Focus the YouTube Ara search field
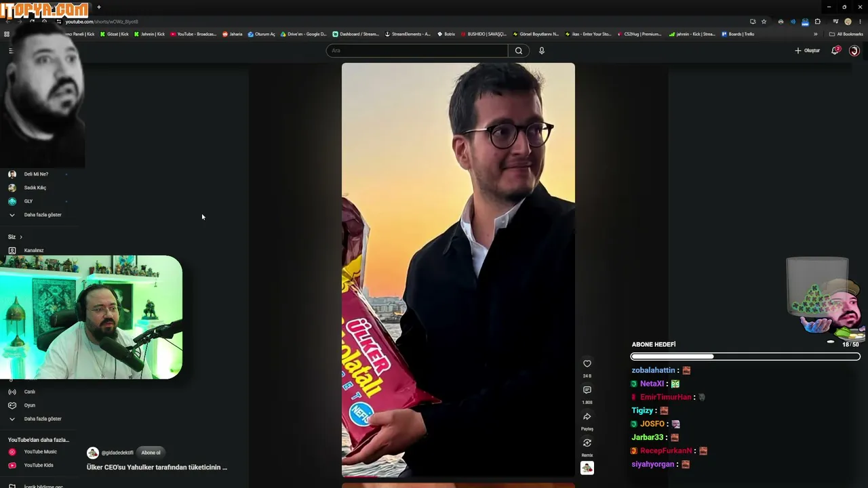The width and height of the screenshot is (868, 488). coord(417,51)
